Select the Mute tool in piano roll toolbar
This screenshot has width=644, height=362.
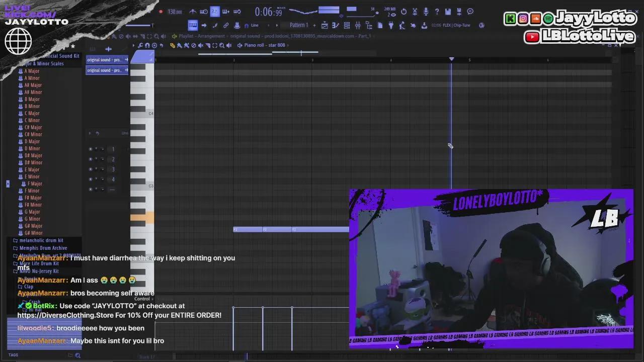pos(200,45)
